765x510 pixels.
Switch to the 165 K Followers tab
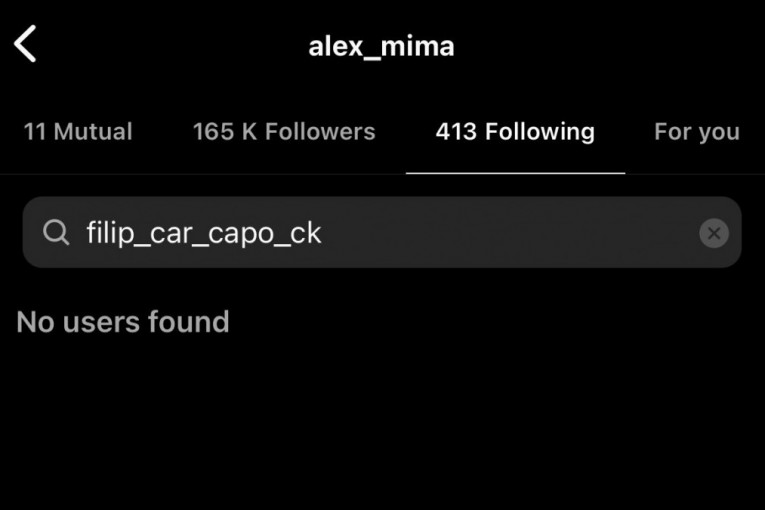point(284,132)
